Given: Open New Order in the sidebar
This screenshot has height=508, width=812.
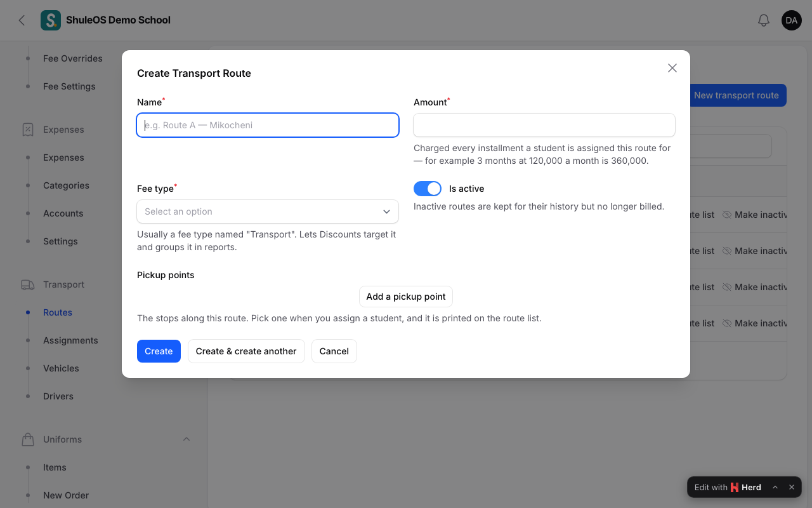Looking at the screenshot, I should pos(66,495).
